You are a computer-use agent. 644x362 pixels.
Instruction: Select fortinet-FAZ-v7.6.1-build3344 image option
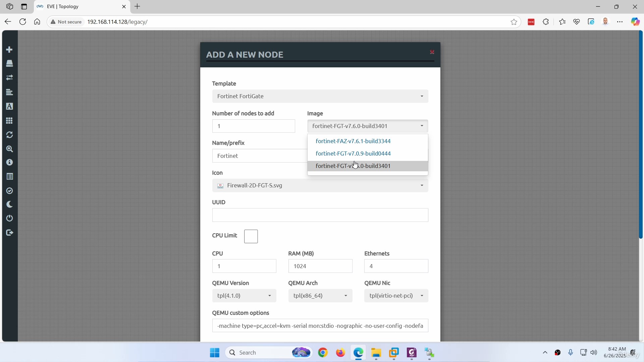click(x=368, y=141)
